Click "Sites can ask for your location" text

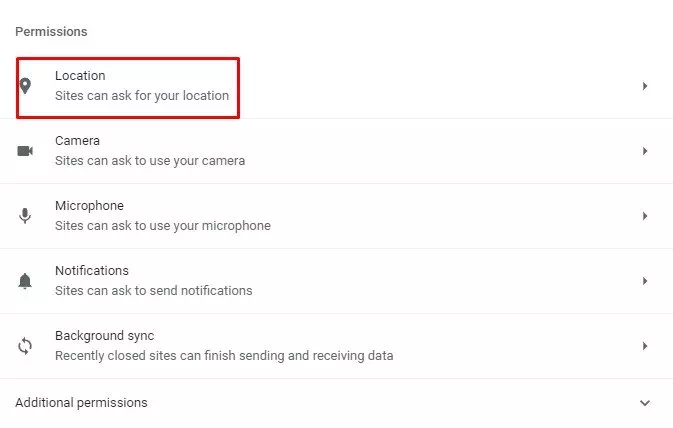coord(142,96)
